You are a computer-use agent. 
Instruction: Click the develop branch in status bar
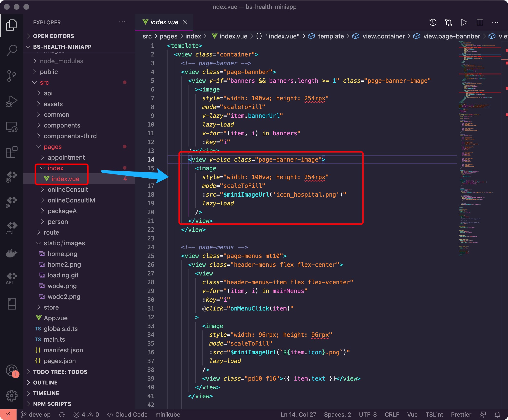click(36, 414)
